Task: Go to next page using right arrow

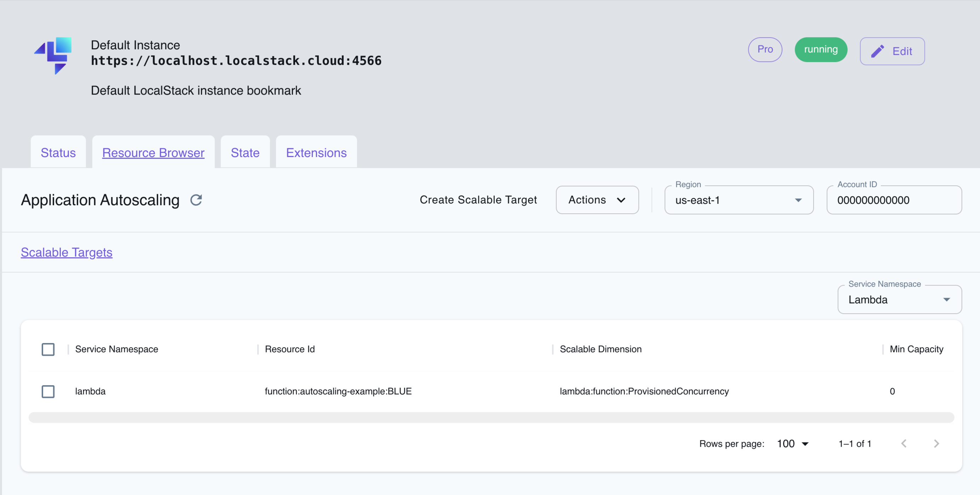Action: point(936,443)
